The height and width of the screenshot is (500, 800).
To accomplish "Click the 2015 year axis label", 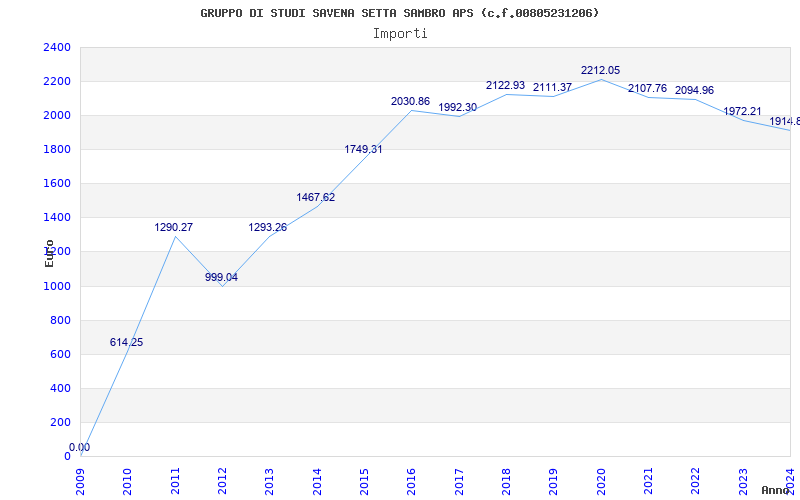I will click(x=364, y=482).
